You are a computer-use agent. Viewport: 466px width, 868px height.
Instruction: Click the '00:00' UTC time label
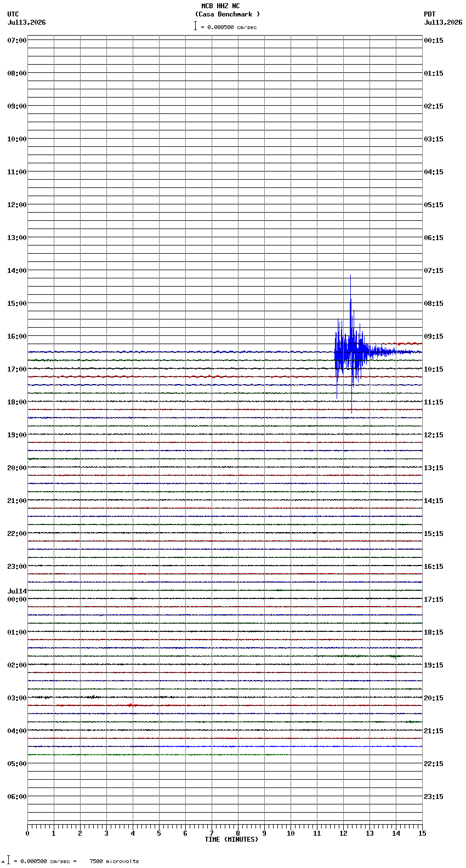[x=17, y=599]
